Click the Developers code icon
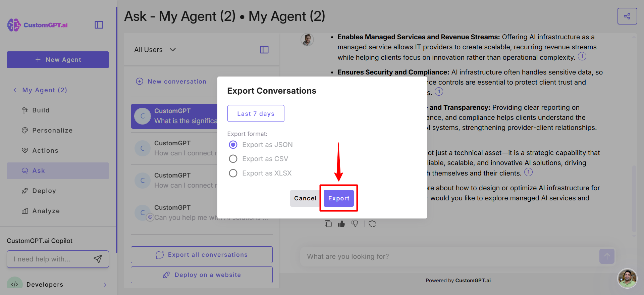 15,284
